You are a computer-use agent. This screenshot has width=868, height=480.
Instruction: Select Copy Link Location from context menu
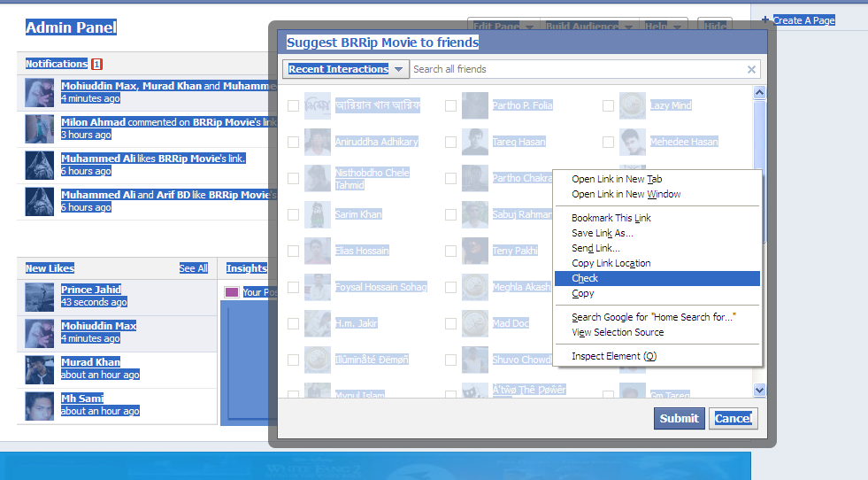click(x=611, y=263)
